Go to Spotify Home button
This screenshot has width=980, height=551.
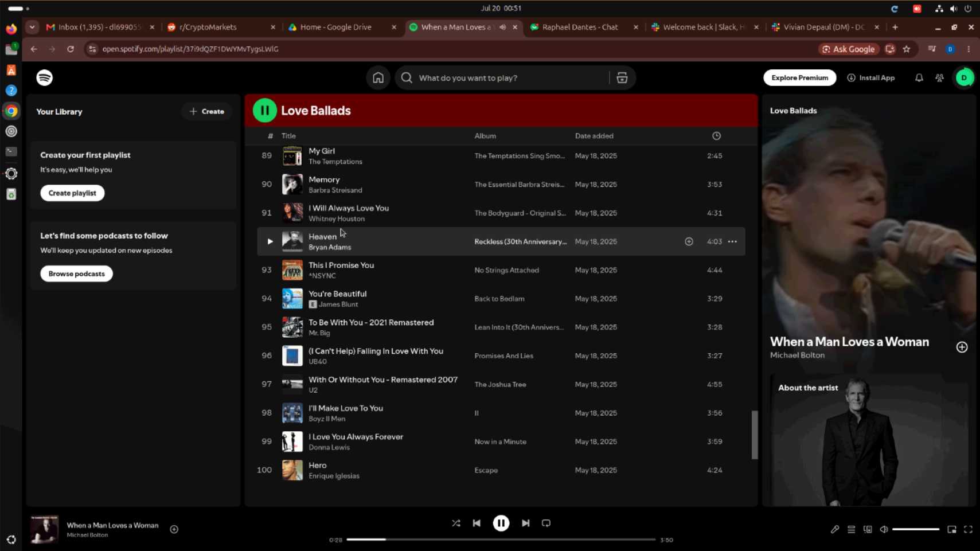[x=378, y=78]
